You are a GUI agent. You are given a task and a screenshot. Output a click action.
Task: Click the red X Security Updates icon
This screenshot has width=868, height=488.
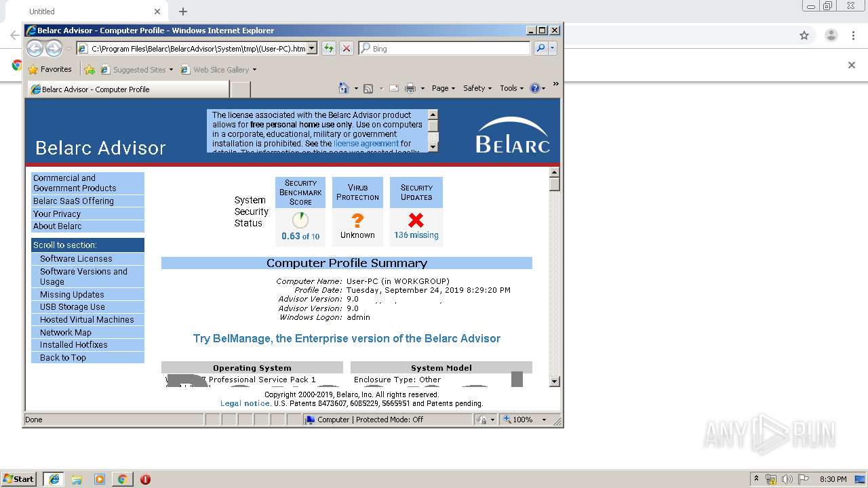click(416, 220)
